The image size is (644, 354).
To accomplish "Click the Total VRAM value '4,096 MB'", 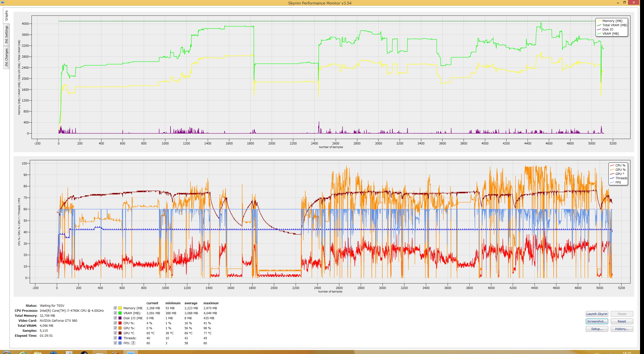I will point(46,326).
